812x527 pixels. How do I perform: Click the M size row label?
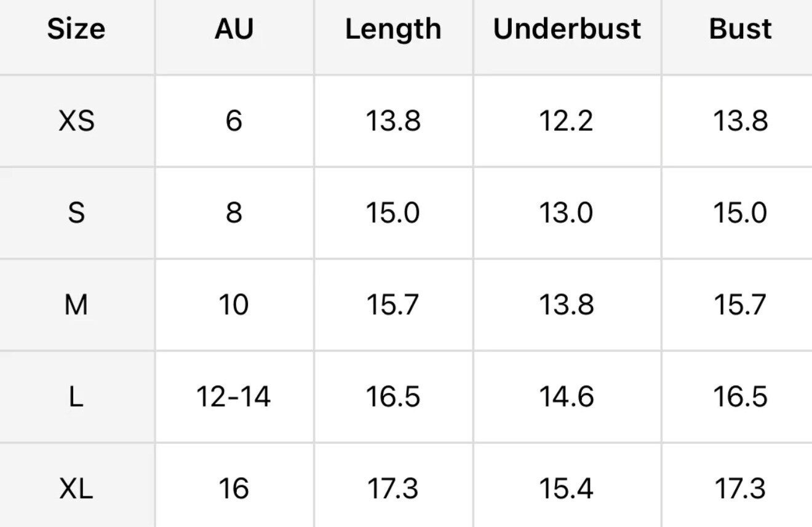[76, 304]
